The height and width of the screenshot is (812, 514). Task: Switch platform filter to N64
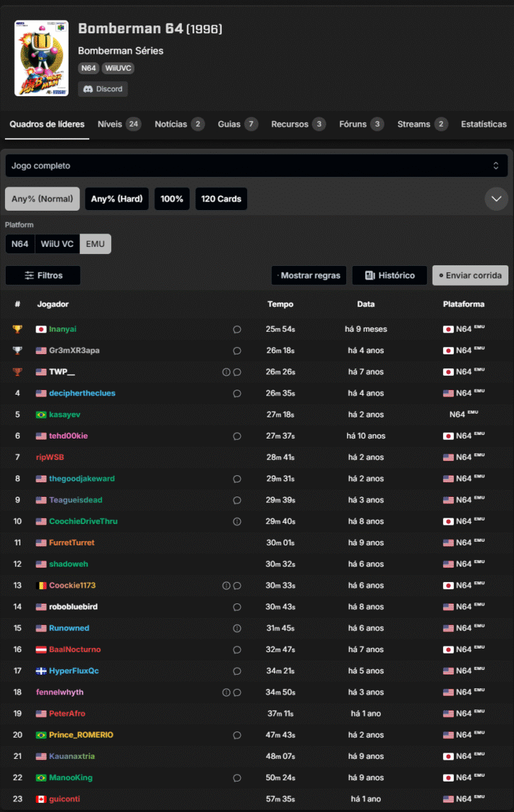coord(20,244)
